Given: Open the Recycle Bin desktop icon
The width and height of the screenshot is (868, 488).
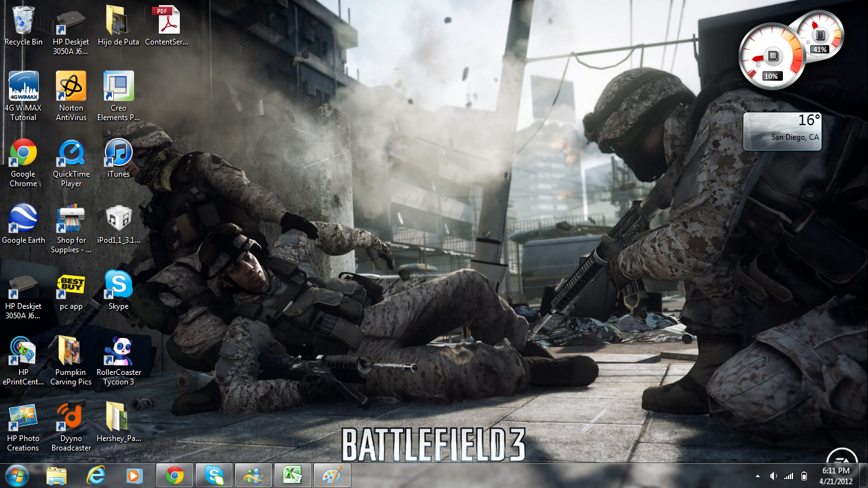Looking at the screenshot, I should [24, 21].
